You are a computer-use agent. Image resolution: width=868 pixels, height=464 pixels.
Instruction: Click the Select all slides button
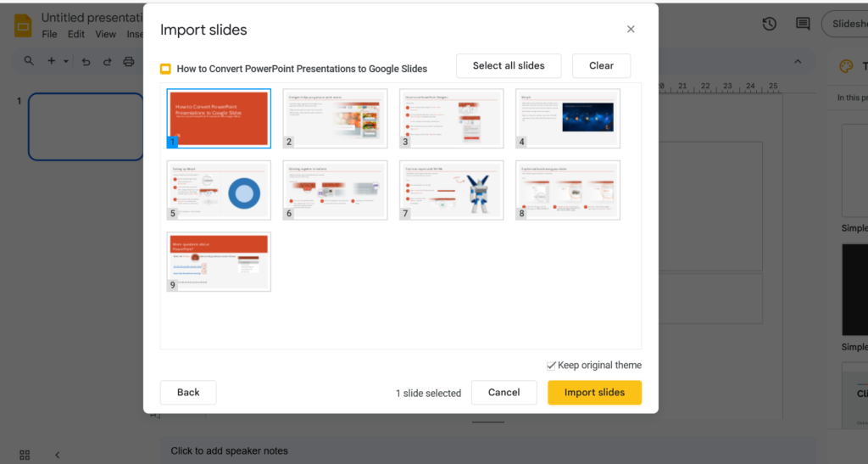click(x=509, y=66)
